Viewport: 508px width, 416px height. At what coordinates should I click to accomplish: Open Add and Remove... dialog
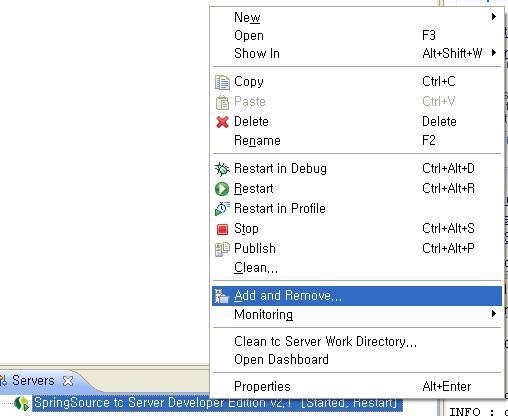point(357,296)
